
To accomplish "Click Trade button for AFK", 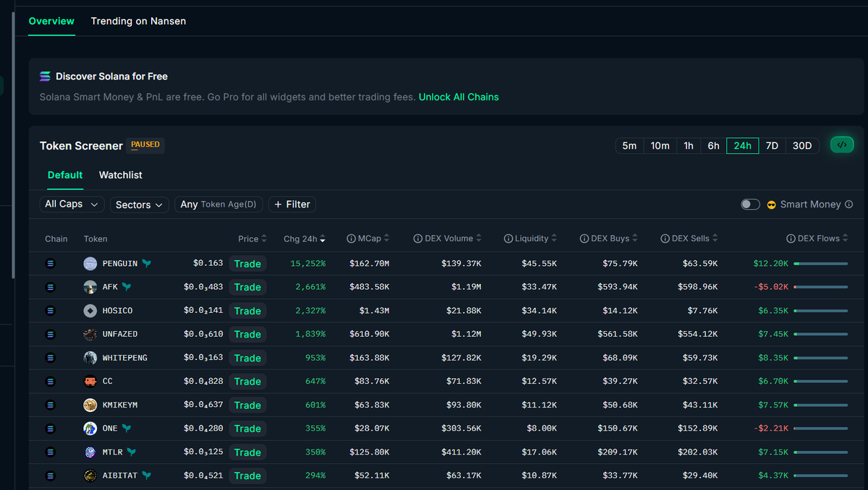I will pyautogui.click(x=247, y=287).
